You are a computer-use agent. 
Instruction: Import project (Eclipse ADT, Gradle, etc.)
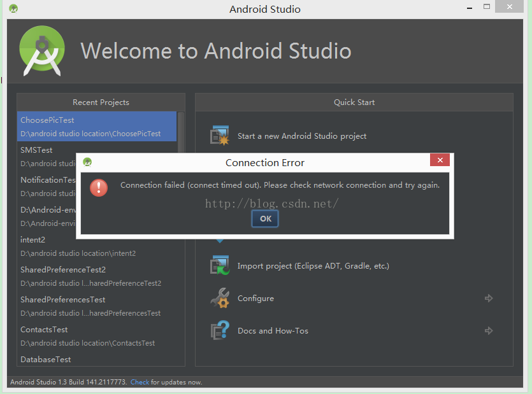[313, 266]
